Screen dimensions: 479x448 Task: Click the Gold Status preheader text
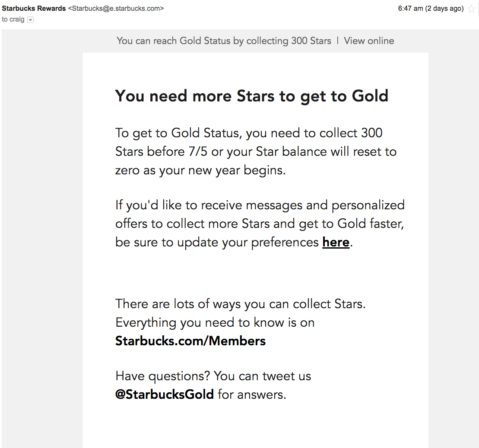[x=224, y=40]
